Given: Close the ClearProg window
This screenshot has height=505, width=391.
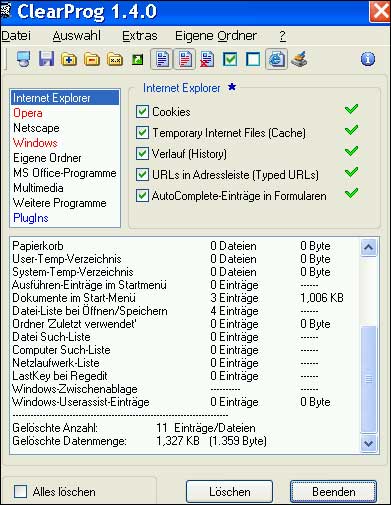Looking at the screenshot, I should (x=380, y=11).
